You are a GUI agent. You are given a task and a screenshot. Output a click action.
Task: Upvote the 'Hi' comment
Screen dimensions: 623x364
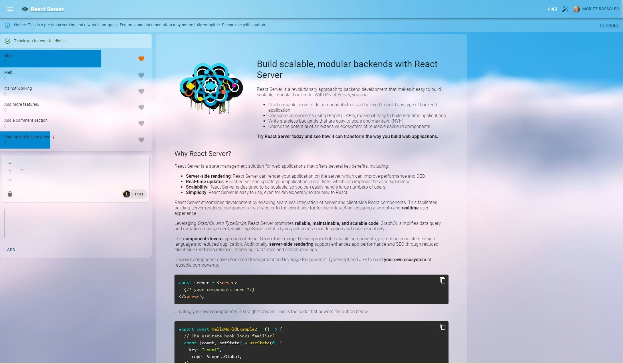pyautogui.click(x=10, y=163)
